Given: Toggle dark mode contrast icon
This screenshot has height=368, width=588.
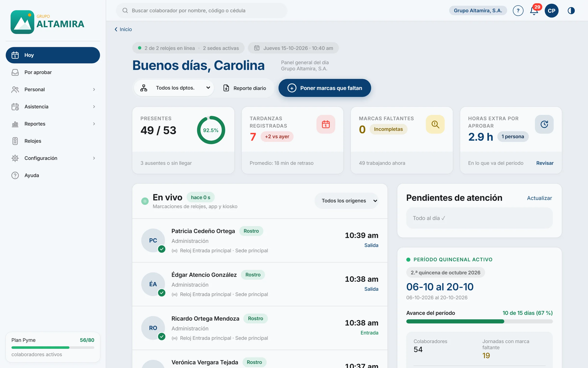Looking at the screenshot, I should pyautogui.click(x=571, y=11).
